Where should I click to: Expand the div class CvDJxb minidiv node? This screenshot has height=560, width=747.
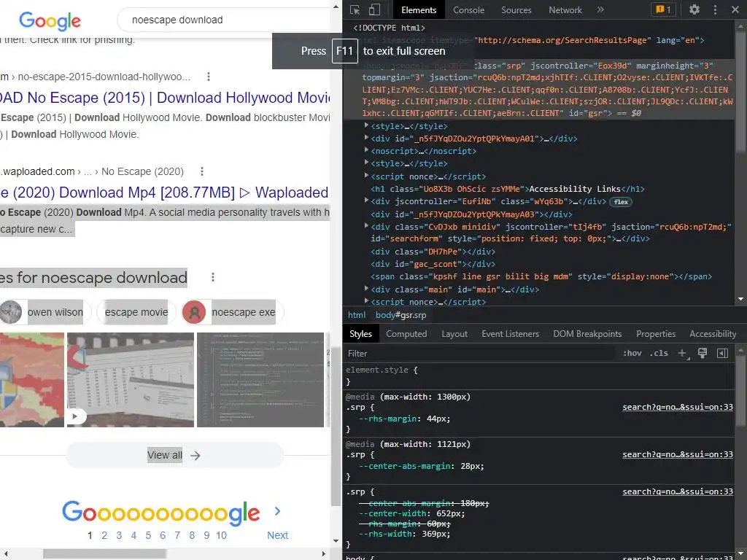(366, 226)
